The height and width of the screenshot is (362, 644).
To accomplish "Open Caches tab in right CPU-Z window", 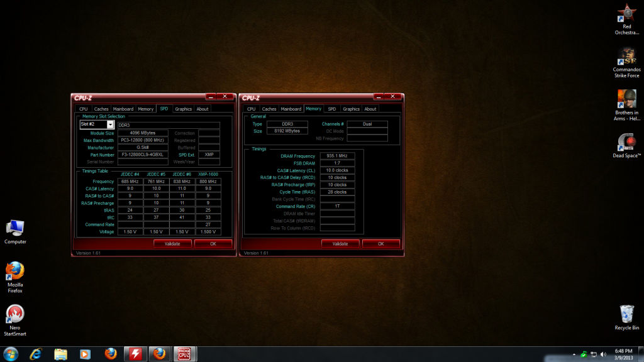I will click(x=269, y=109).
